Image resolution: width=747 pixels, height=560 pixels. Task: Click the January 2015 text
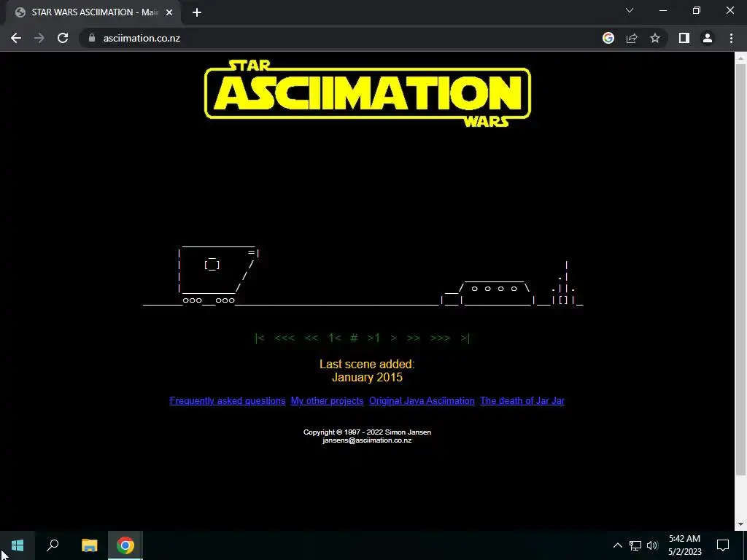coord(368,378)
